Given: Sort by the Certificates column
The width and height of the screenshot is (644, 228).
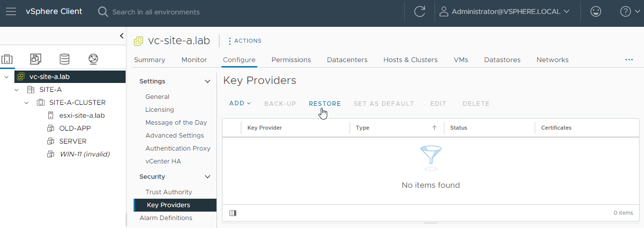Looking at the screenshot, I should (x=556, y=128).
